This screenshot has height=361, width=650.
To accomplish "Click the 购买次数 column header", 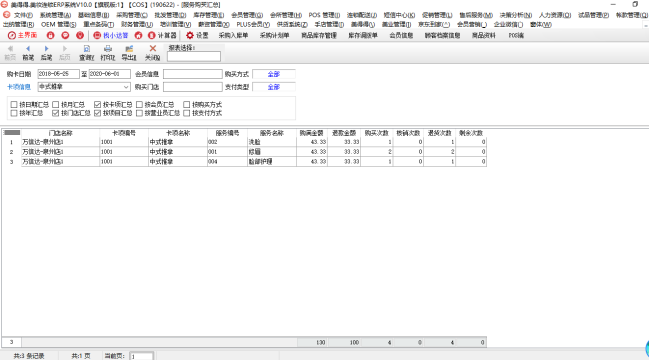I will [x=376, y=133].
